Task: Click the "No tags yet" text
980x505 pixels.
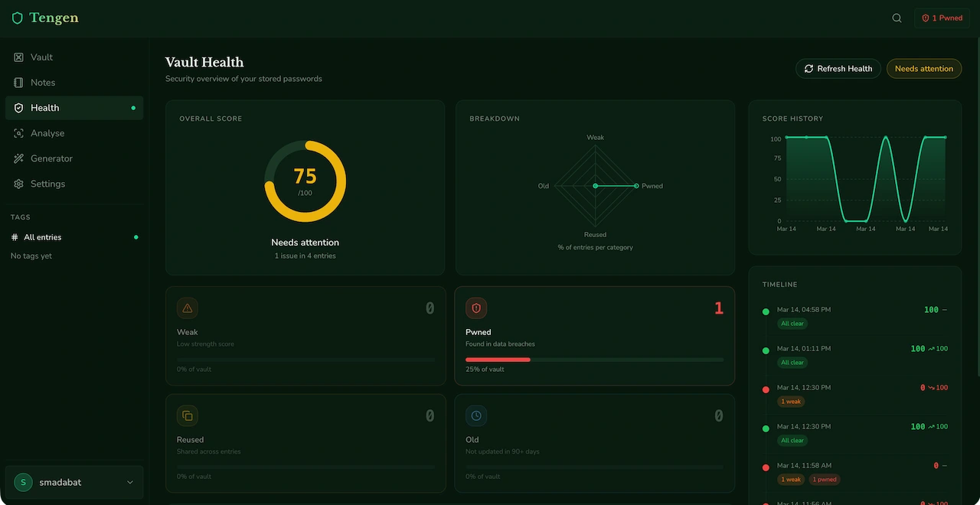Action: 31,256
